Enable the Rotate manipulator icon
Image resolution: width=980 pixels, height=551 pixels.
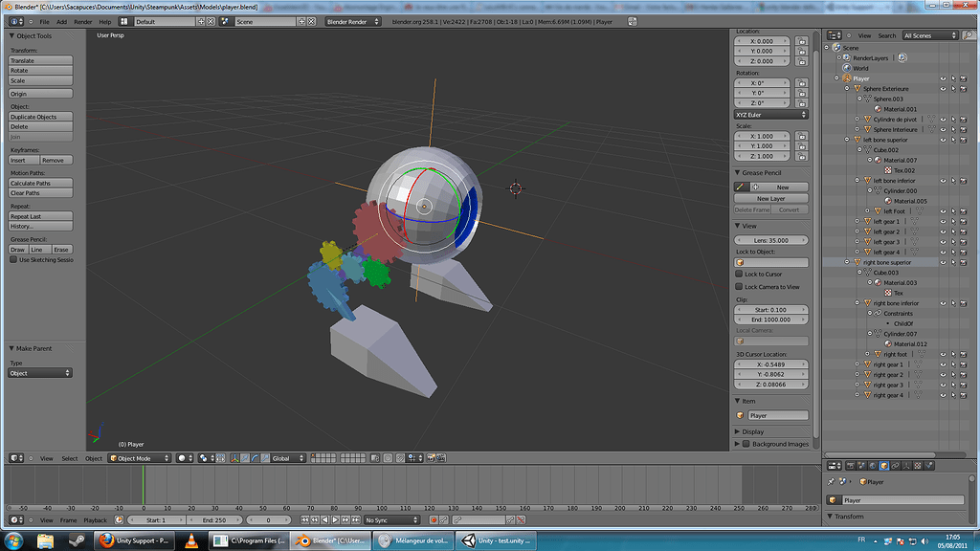pyautogui.click(x=256, y=459)
